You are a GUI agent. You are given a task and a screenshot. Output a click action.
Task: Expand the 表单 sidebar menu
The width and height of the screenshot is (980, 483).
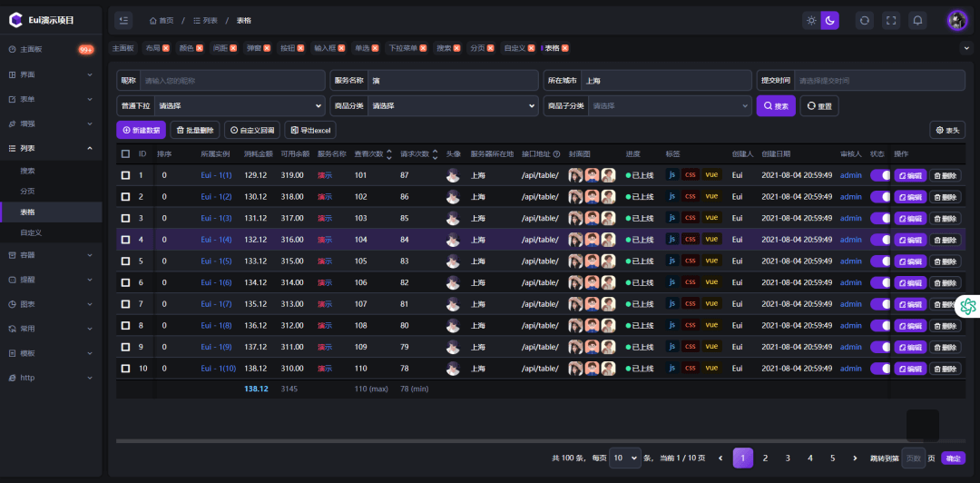coord(51,99)
